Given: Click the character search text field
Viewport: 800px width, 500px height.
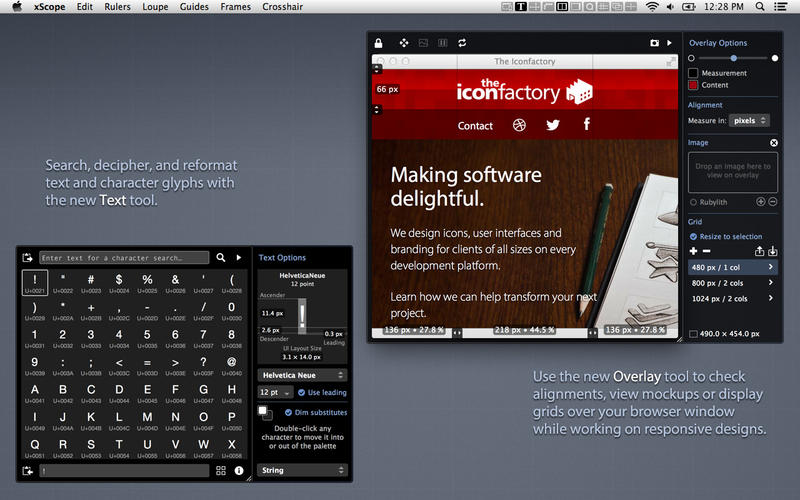Looking at the screenshot, I should point(124,257).
